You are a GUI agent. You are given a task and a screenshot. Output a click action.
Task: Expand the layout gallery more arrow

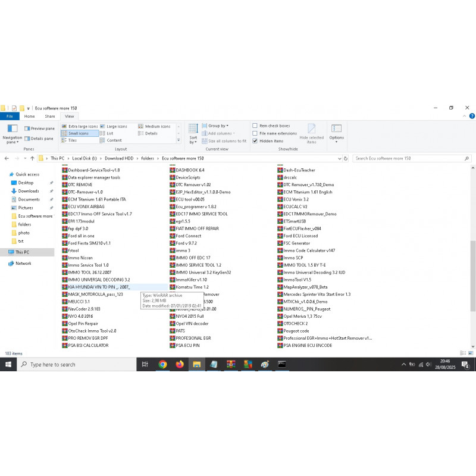178,140
